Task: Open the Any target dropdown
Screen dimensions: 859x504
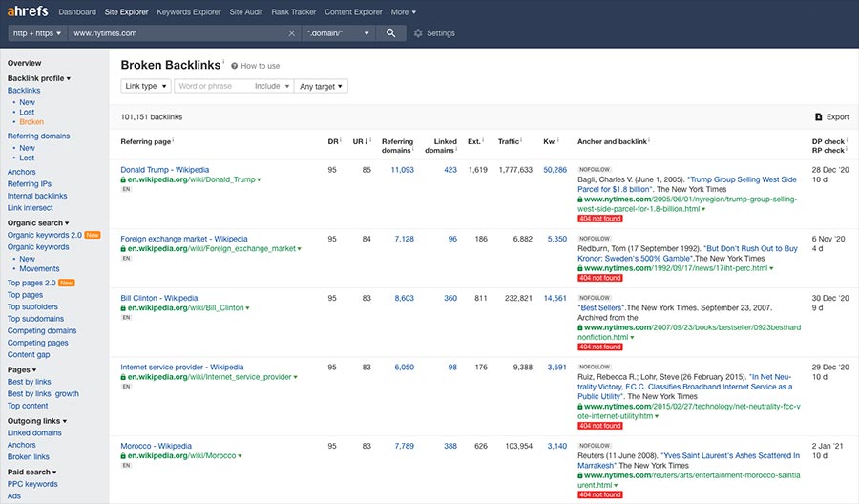Action: click(x=321, y=86)
